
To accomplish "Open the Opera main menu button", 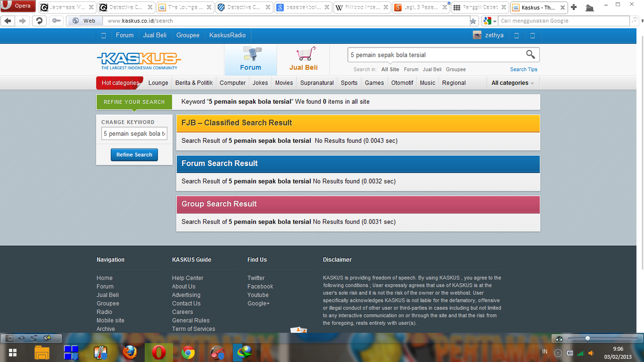I will [x=18, y=6].
